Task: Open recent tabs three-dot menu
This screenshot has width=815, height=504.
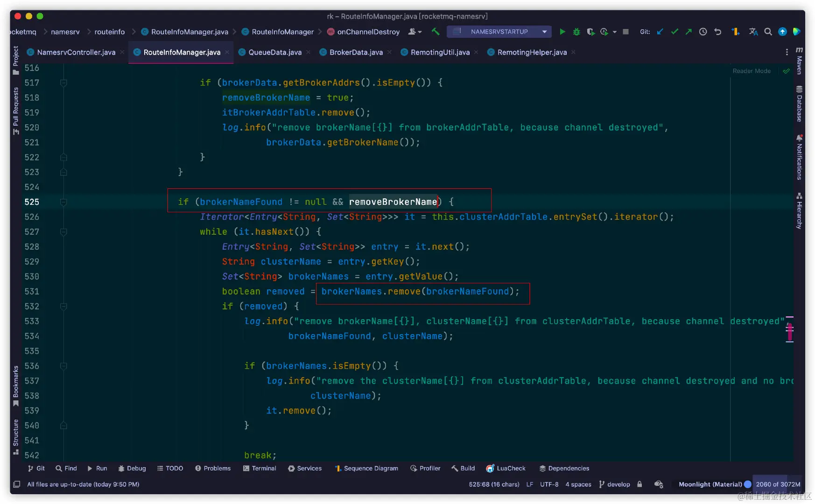Action: point(787,52)
